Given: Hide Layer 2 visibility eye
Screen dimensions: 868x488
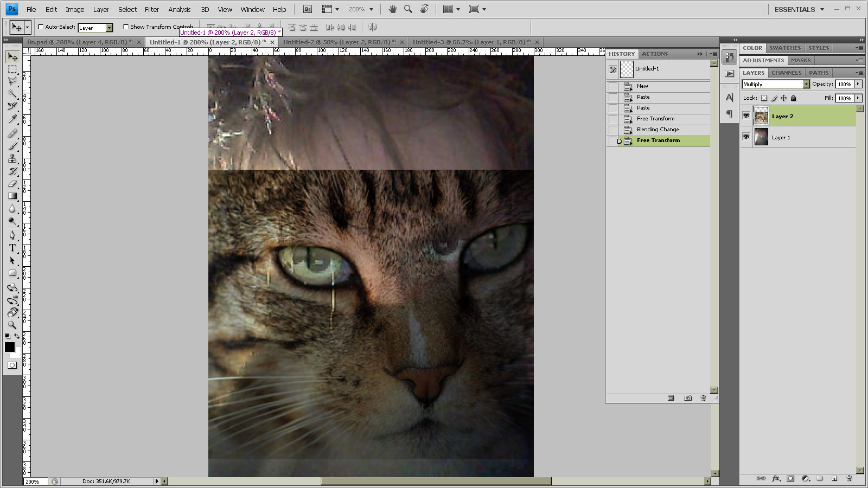Looking at the screenshot, I should tap(746, 115).
